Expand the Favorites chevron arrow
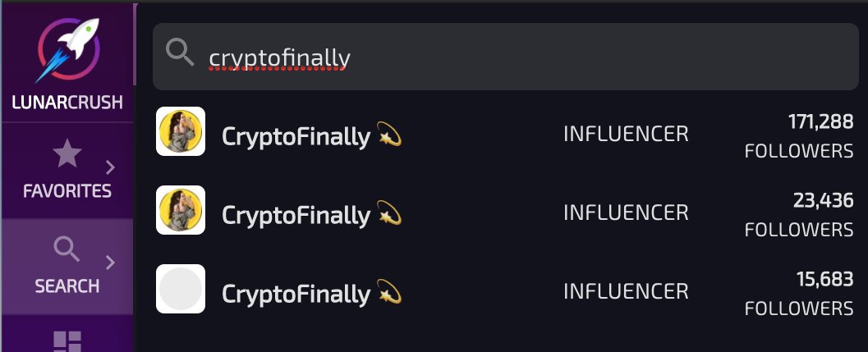This screenshot has width=868, height=352. coord(110,167)
